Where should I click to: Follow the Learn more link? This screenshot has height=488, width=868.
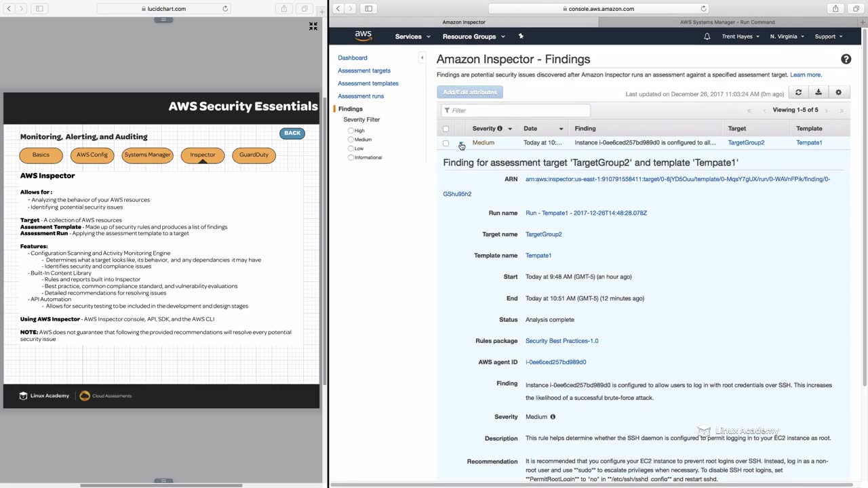[x=806, y=75]
